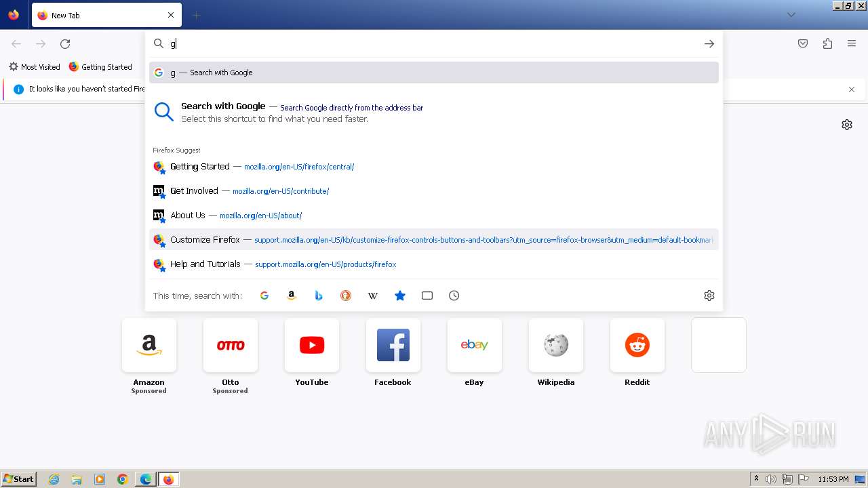The width and height of the screenshot is (868, 488).
Task: Open About Us suggestion
Action: 434,216
